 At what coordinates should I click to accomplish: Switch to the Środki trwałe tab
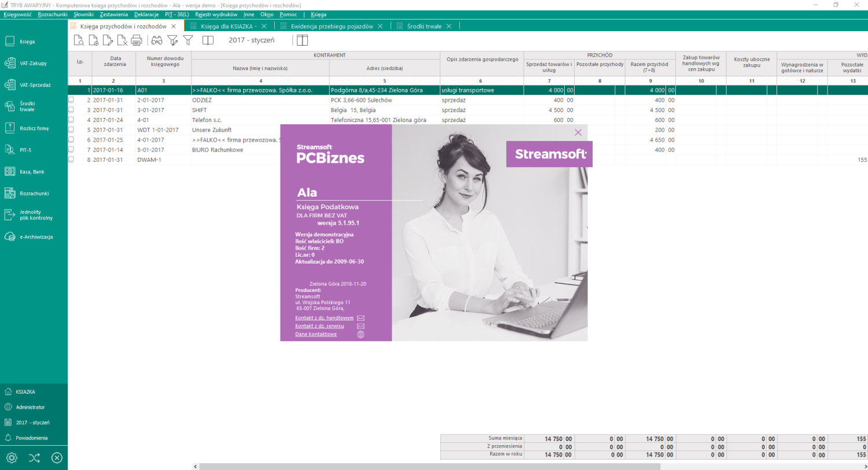pyautogui.click(x=424, y=26)
